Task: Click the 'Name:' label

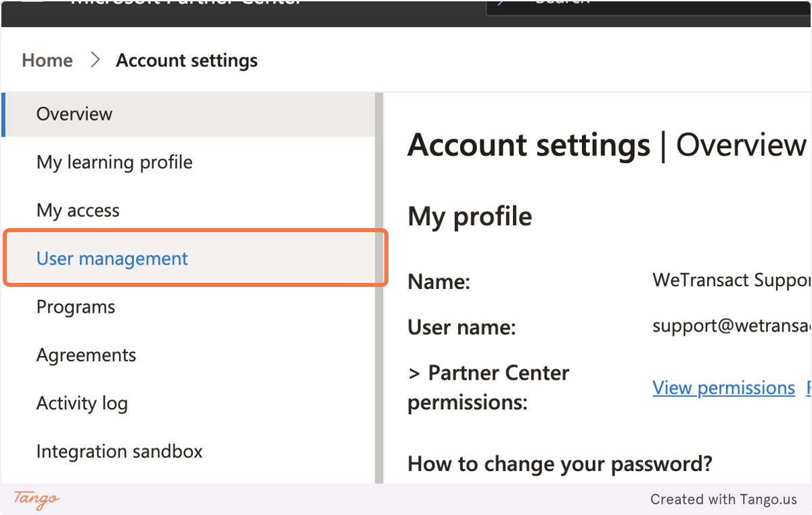Action: pyautogui.click(x=438, y=282)
